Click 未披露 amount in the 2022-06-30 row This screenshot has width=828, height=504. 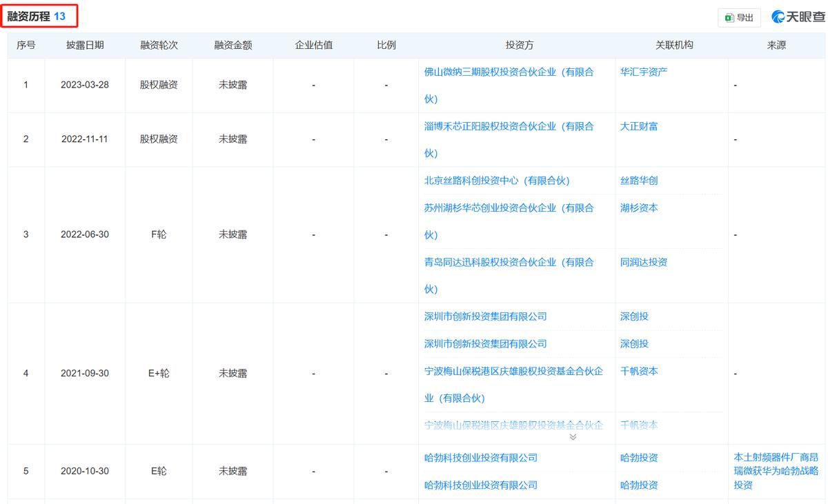coord(233,234)
